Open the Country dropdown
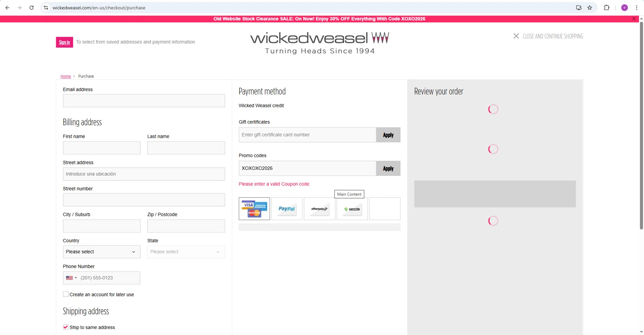The height and width of the screenshot is (335, 644). tap(102, 252)
